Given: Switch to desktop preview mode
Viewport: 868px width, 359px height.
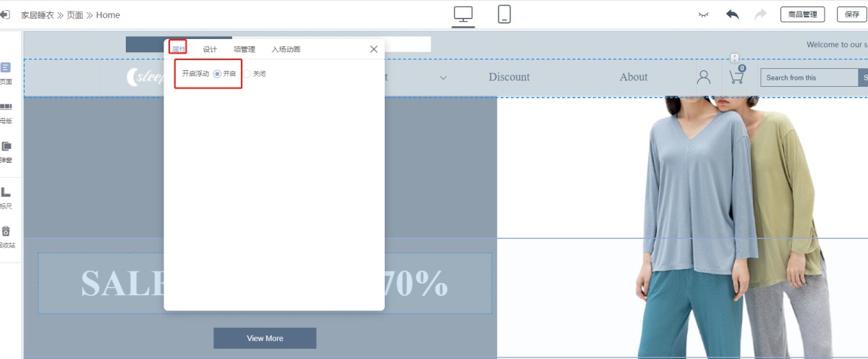Looking at the screenshot, I should point(463,14).
